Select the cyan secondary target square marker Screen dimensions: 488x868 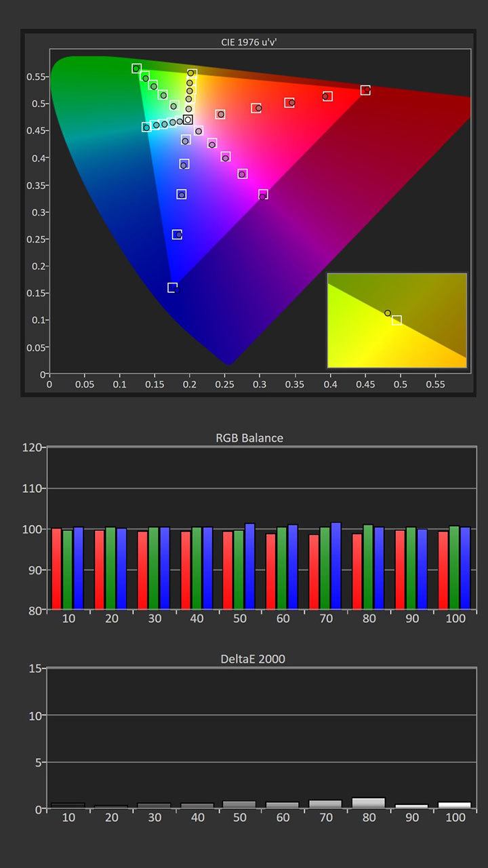(x=146, y=127)
